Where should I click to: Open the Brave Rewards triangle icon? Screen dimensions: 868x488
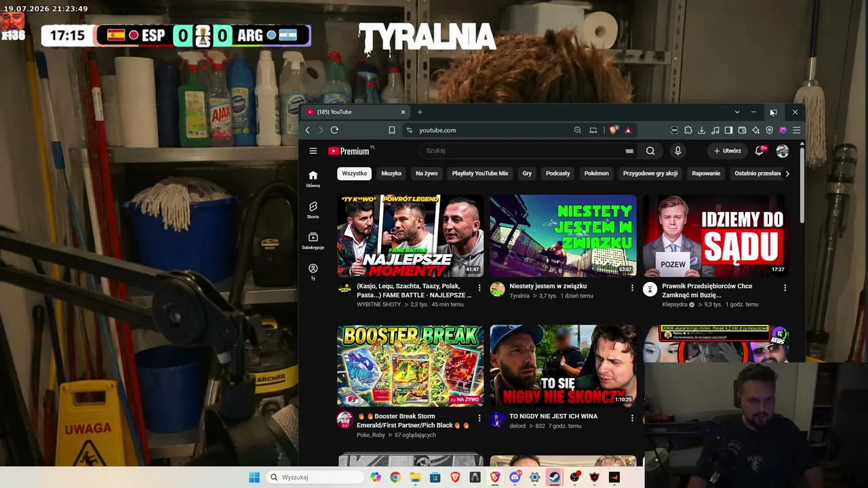(628, 130)
